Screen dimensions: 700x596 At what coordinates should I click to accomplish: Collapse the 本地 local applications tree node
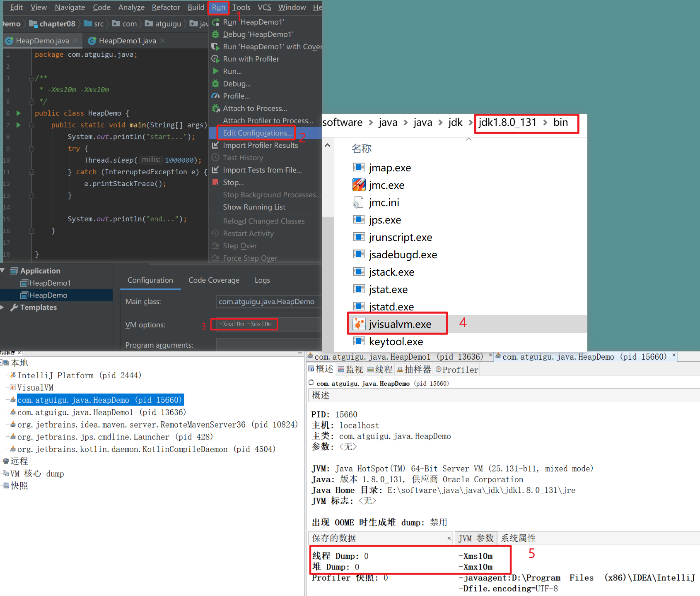(1, 363)
